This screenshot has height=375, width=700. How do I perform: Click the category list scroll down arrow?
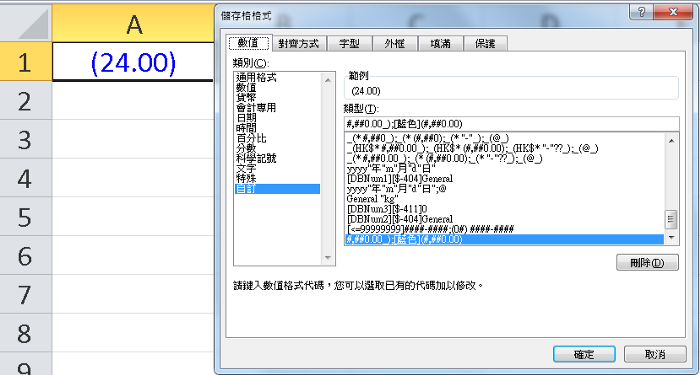point(328,258)
